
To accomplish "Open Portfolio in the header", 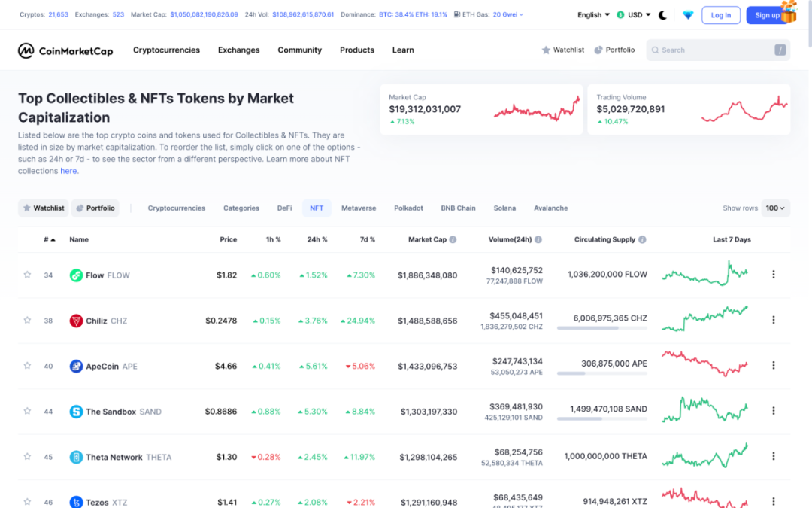I will click(x=614, y=50).
